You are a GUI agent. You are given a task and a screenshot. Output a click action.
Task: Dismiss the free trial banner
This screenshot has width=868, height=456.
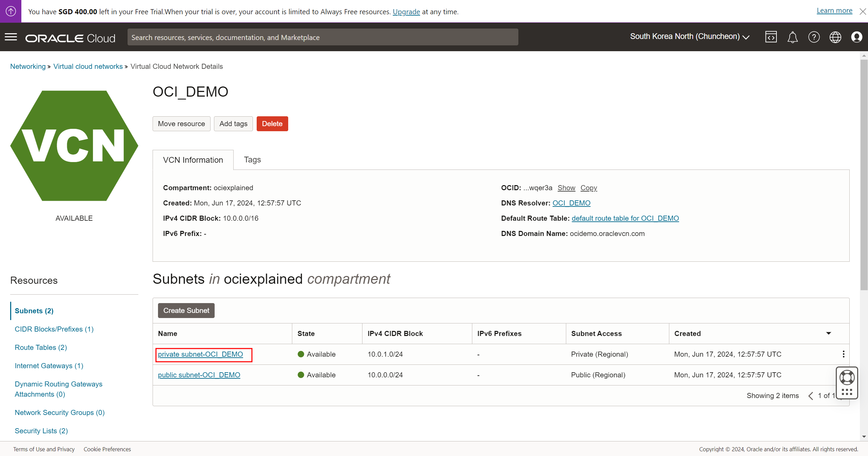863,12
